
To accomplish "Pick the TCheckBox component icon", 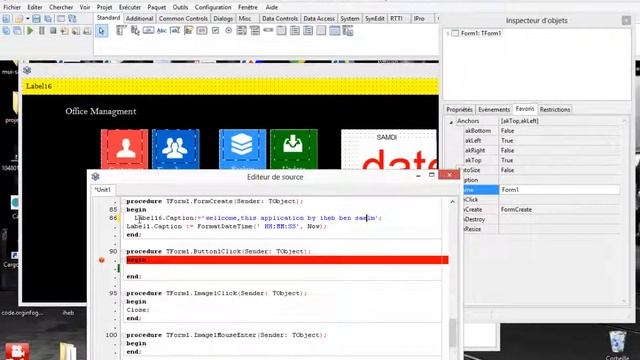I will click(215, 31).
